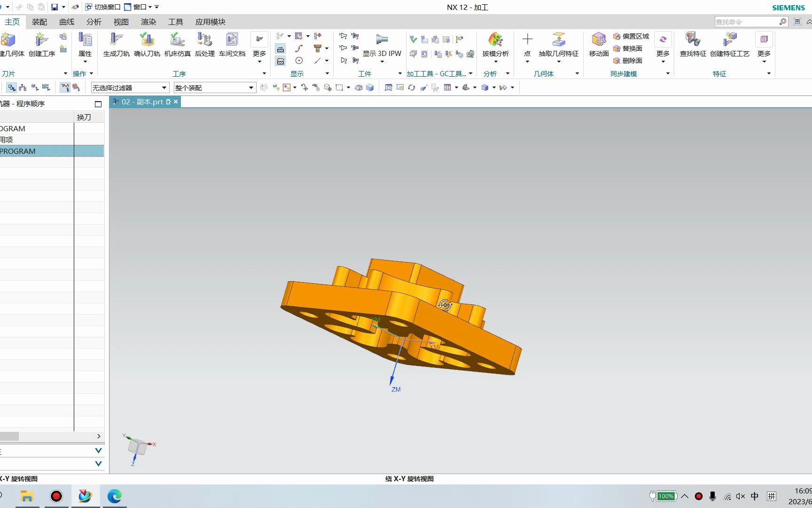The image size is (812, 508).
Task: Click the Post Process (后处理) icon
Action: pos(204,44)
